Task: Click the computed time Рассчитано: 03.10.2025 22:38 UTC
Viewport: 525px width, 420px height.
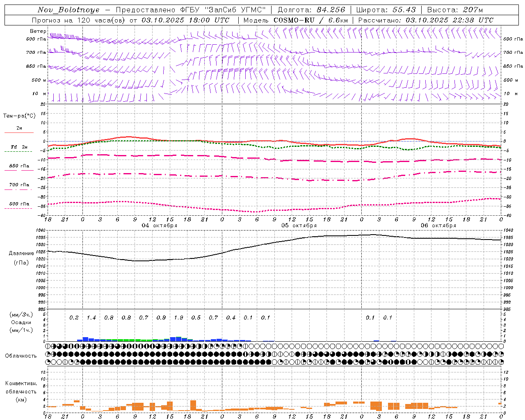Action: (x=426, y=20)
